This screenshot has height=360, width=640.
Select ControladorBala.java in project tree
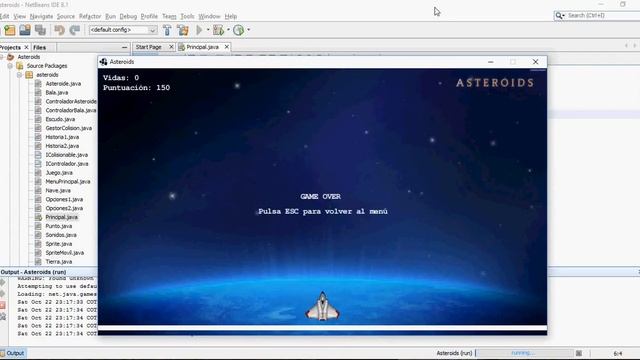pos(71,110)
